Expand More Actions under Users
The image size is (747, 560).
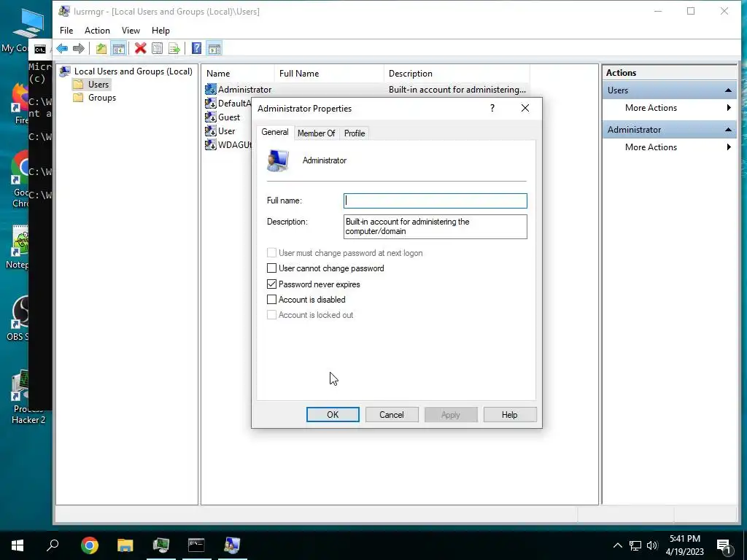tap(670, 108)
